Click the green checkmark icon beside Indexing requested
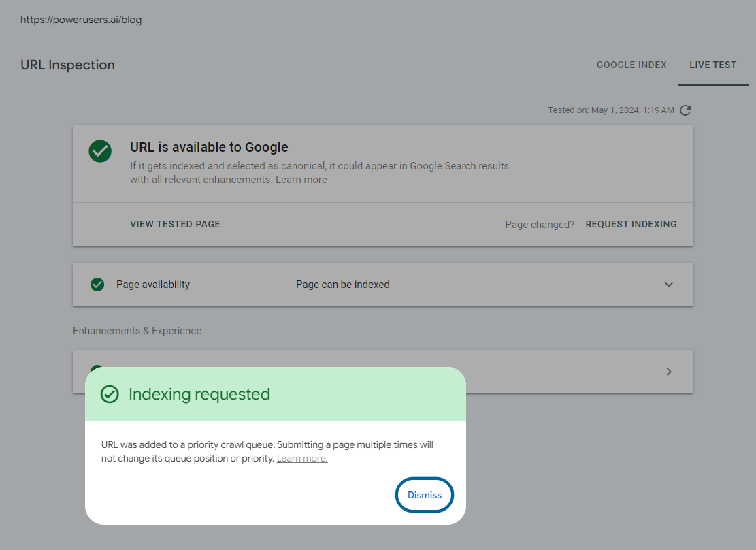This screenshot has height=550, width=756. tap(110, 394)
